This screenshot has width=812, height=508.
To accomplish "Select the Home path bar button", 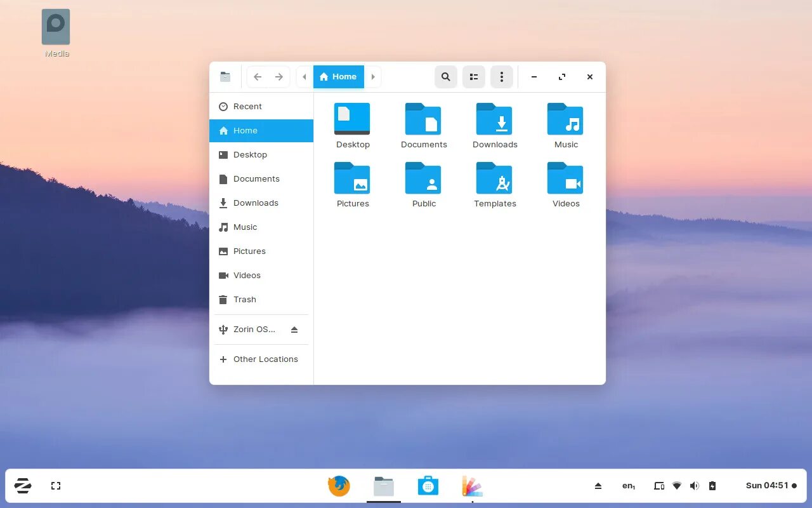I will (339, 77).
